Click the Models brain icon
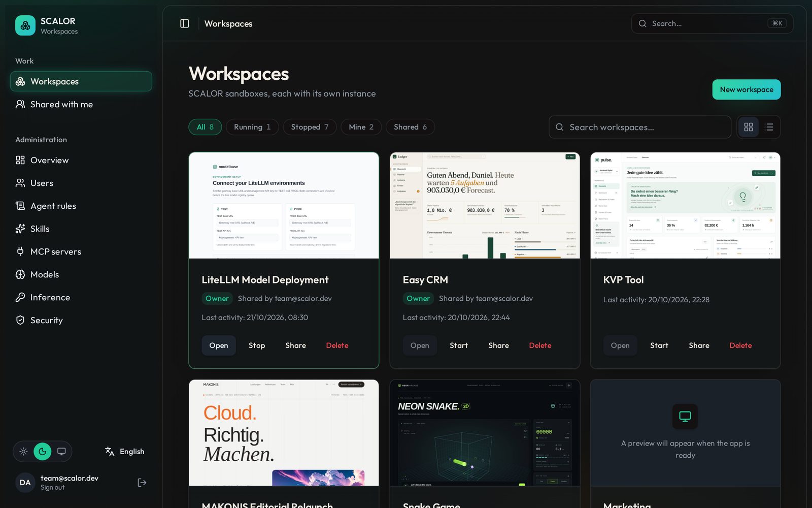812x508 pixels. (20, 274)
